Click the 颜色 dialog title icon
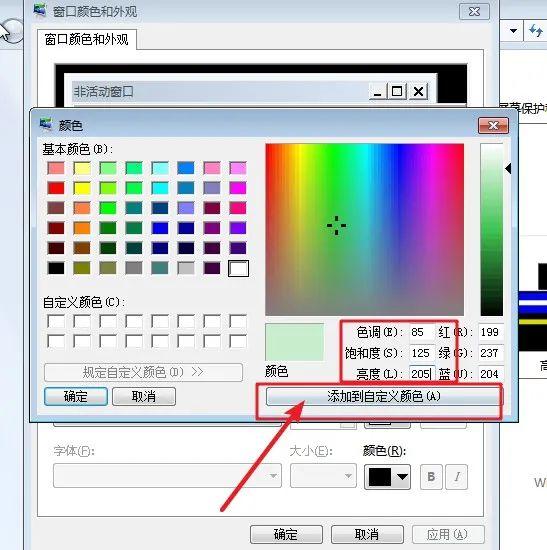Viewport: 547px width, 550px height. pos(46,125)
